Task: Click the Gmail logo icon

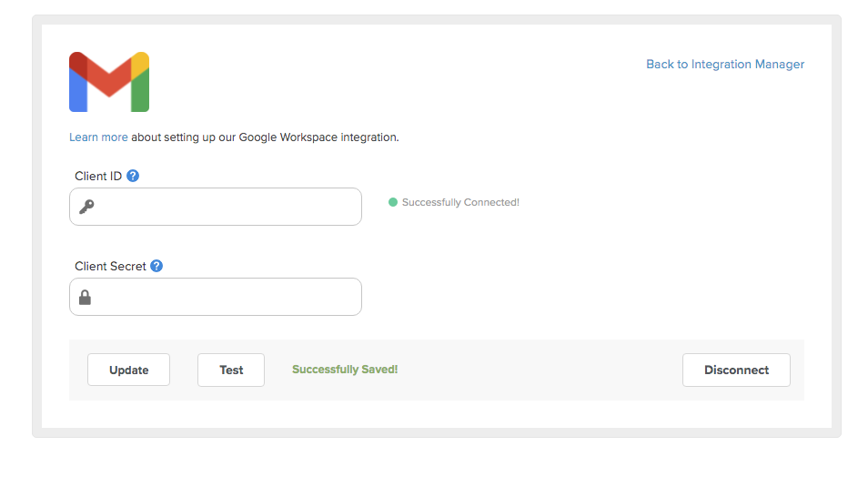Action: coord(109,82)
